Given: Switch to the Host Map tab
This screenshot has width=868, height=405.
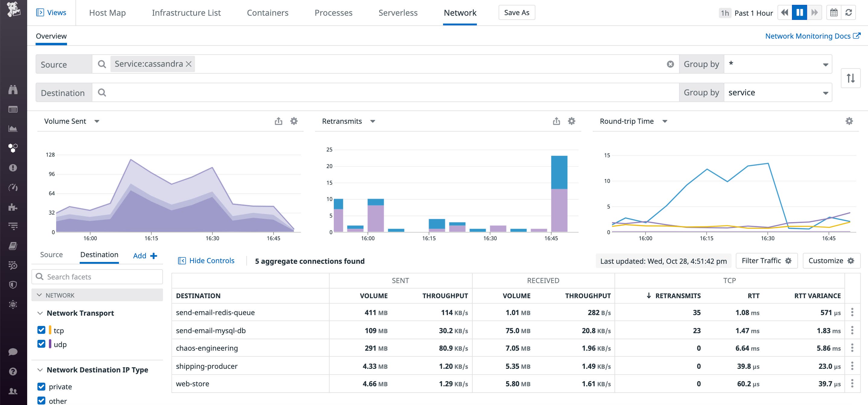Looking at the screenshot, I should 107,12.
